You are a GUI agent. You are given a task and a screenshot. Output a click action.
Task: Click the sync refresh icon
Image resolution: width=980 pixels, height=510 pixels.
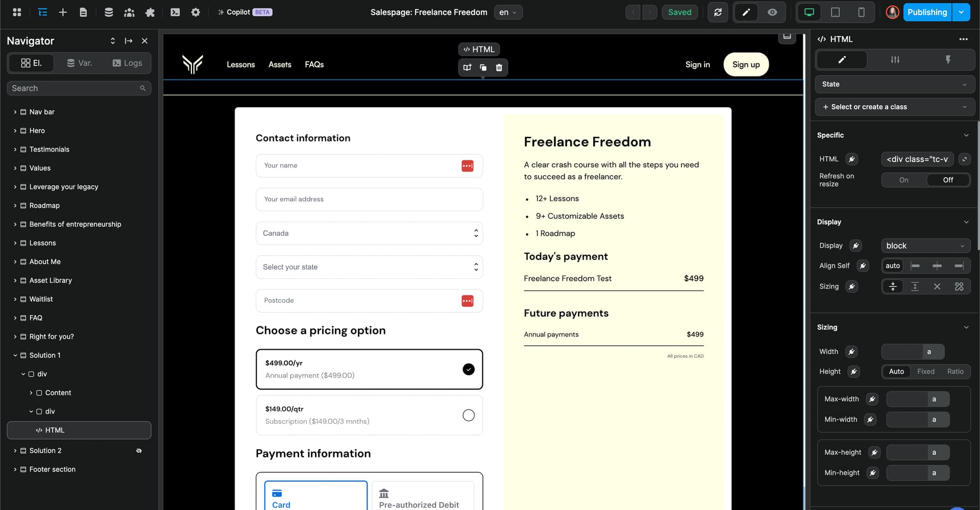pos(718,12)
